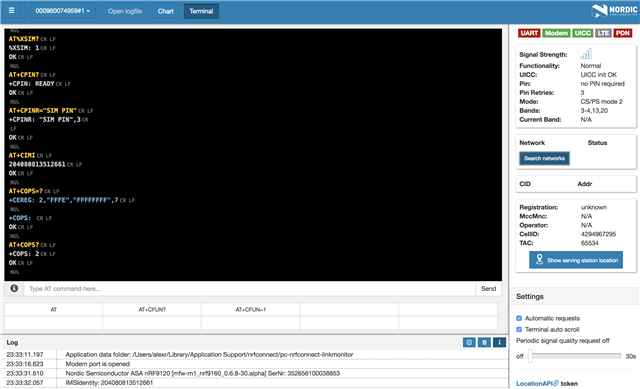Click the TAC value 65534
This screenshot has width=640, height=389.
tap(590, 243)
